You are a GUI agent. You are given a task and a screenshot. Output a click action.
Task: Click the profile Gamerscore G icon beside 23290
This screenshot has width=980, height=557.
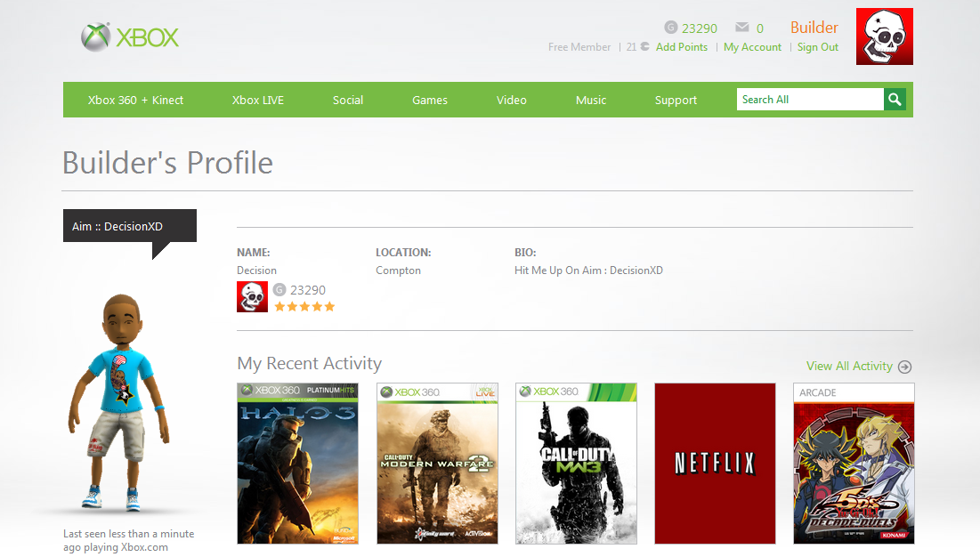(279, 290)
